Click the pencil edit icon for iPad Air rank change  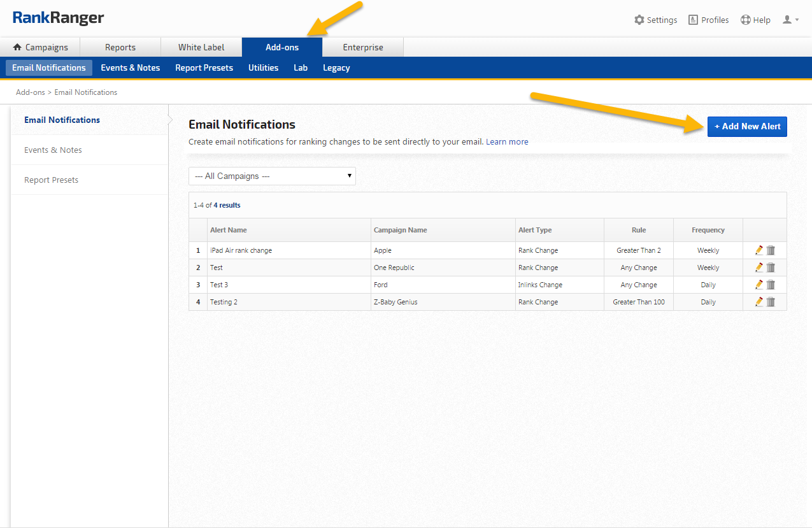(x=759, y=250)
